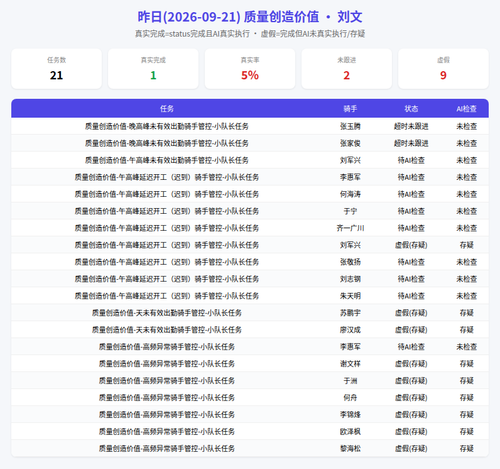
Task: Click the subtitle explaining 真实完成 and 虚假
Action: tap(250, 34)
